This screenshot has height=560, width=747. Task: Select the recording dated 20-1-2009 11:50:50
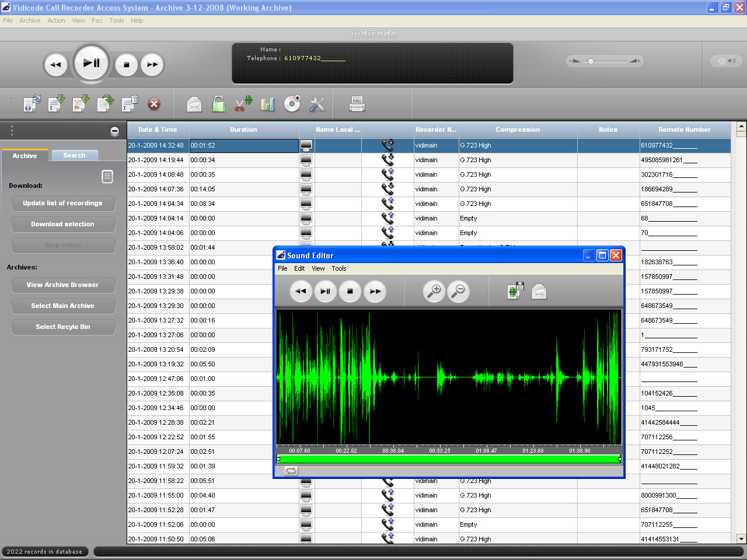tap(429, 538)
